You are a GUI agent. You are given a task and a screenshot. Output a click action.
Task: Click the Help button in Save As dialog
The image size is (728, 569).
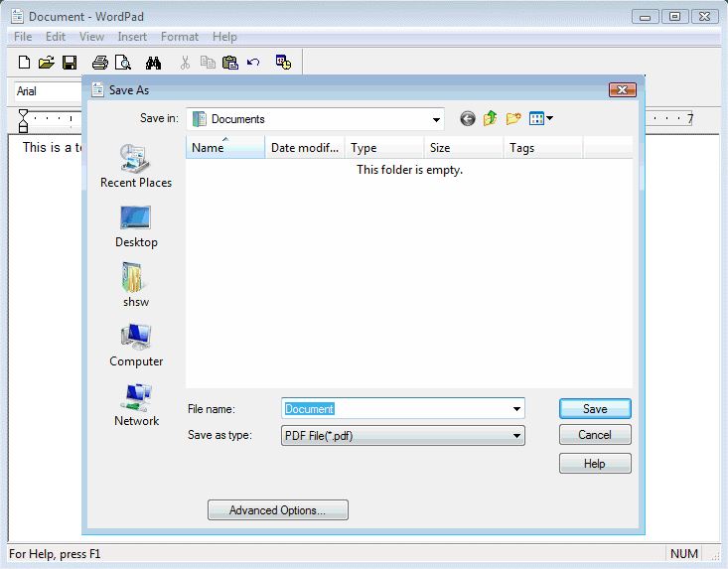click(595, 464)
